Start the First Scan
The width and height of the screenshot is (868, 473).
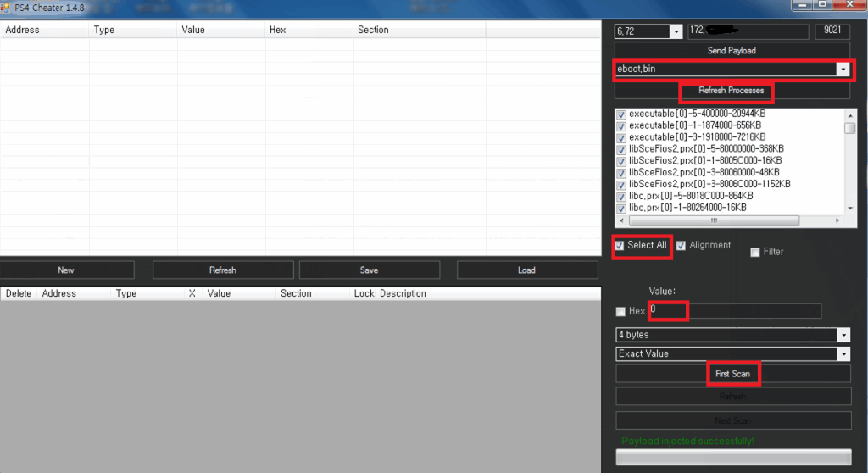733,374
